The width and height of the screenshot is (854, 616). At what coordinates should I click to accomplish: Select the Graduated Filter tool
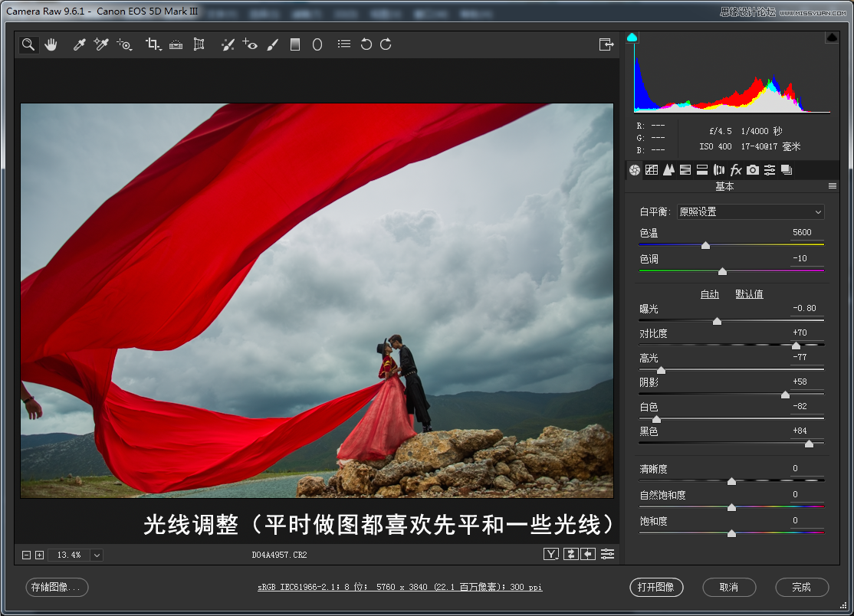tap(295, 44)
